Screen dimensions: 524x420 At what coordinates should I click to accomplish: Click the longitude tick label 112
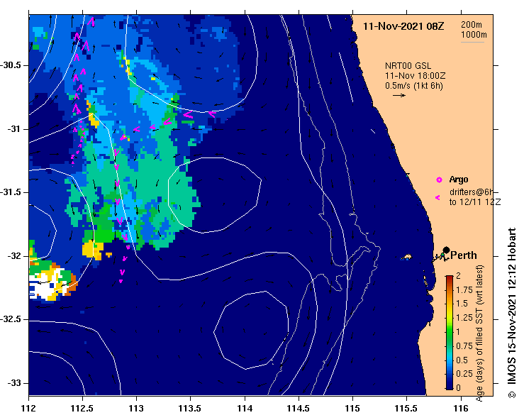pos(29,409)
